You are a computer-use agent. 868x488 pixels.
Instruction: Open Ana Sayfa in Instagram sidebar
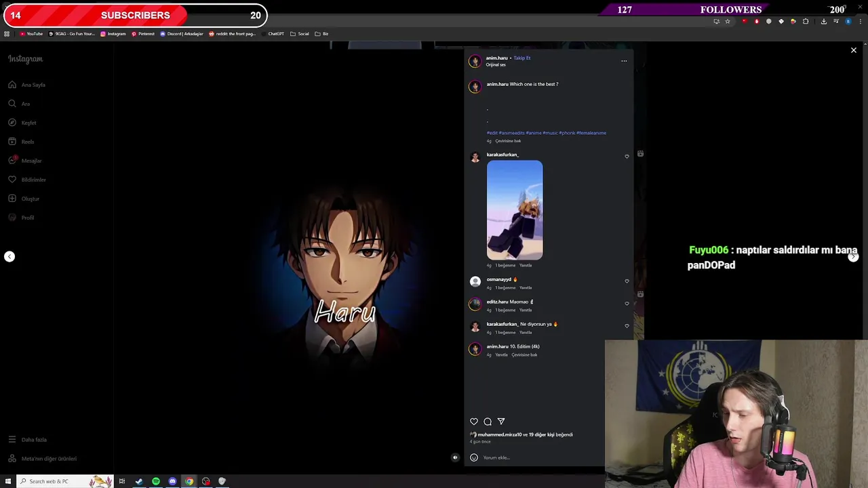pos(27,85)
